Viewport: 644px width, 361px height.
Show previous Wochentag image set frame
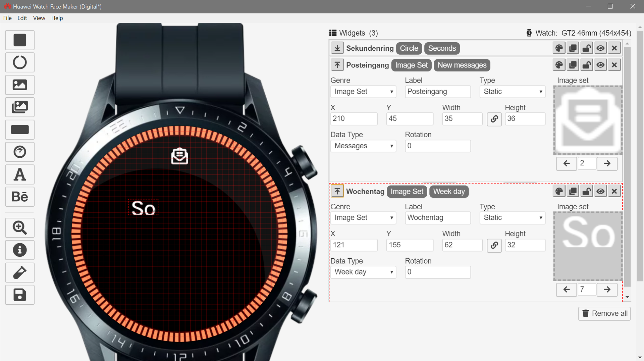[x=567, y=290]
